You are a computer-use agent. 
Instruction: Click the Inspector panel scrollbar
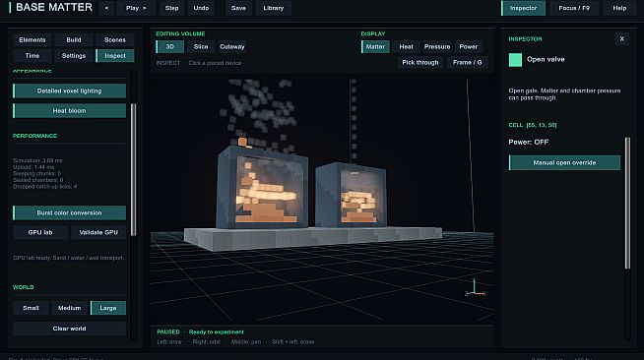(627, 203)
